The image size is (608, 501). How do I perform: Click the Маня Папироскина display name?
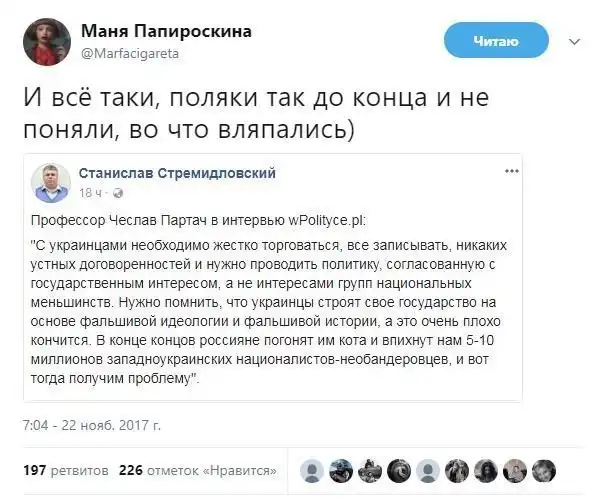[x=165, y=30]
